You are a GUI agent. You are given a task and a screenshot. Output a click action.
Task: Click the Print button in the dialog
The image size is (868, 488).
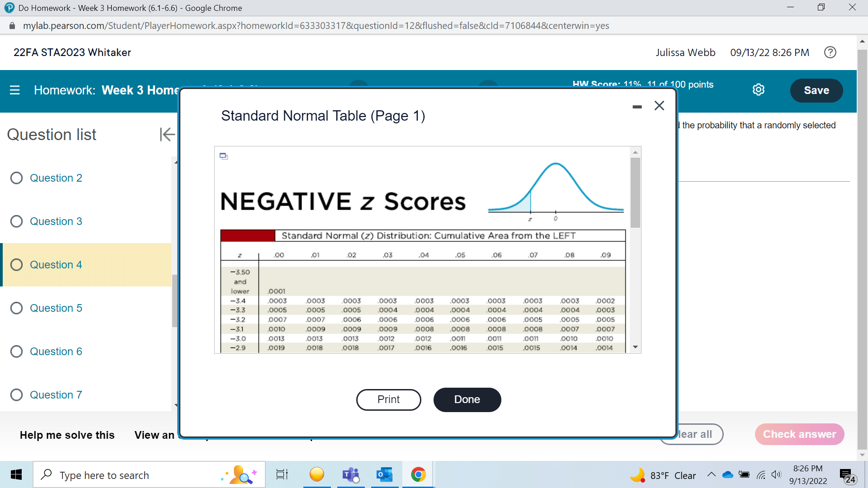point(388,399)
